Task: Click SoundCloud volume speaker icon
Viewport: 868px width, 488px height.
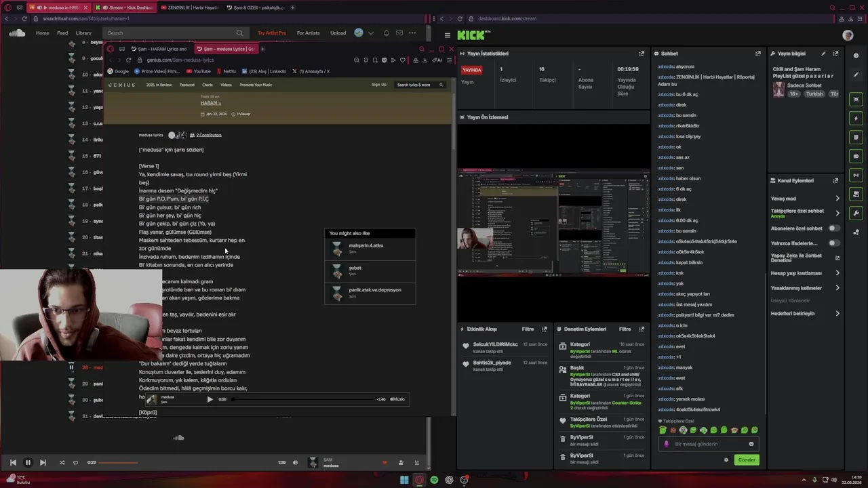Action: 295,462
